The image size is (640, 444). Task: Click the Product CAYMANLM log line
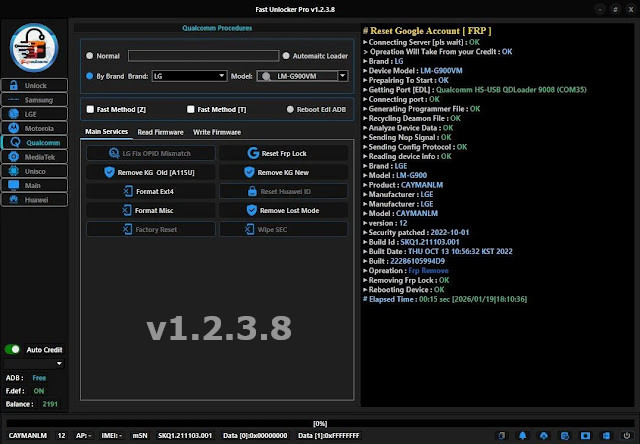coord(403,185)
